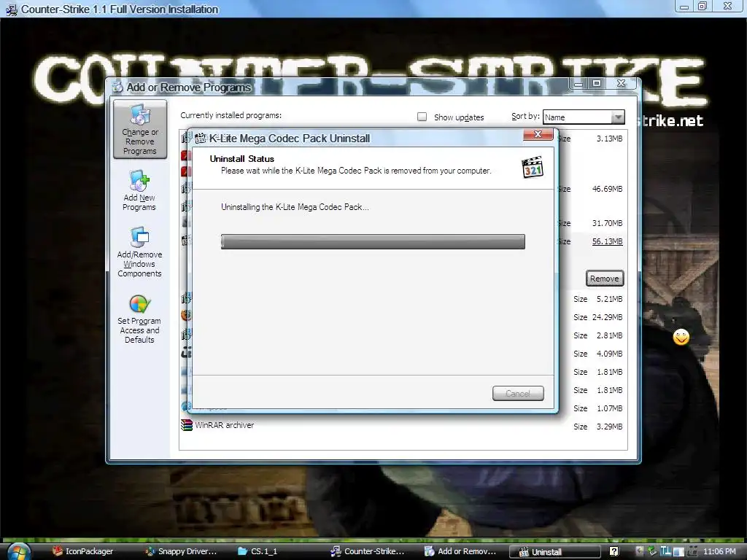Enable the Show updates checkbox
The height and width of the screenshot is (560, 747).
[422, 117]
